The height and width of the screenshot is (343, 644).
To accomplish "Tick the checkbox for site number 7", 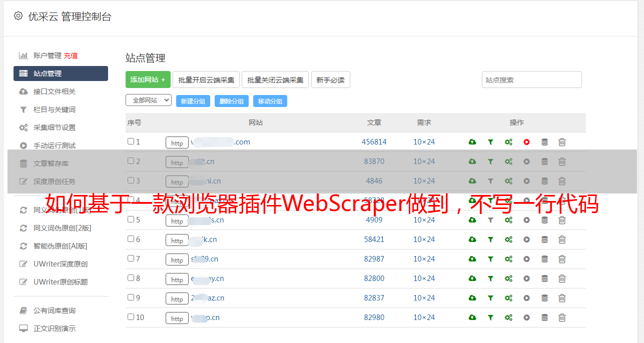I will (x=131, y=258).
